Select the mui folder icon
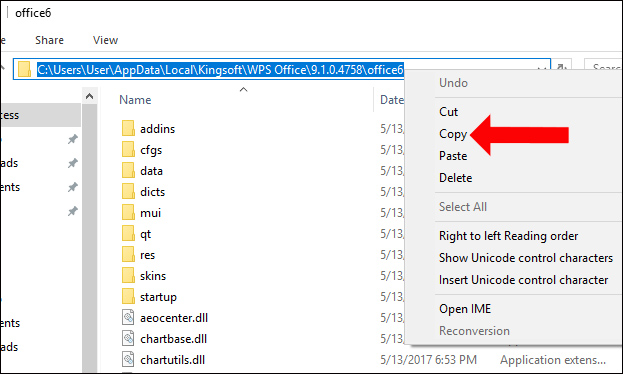Viewport: 623px width, 374px height. (128, 213)
